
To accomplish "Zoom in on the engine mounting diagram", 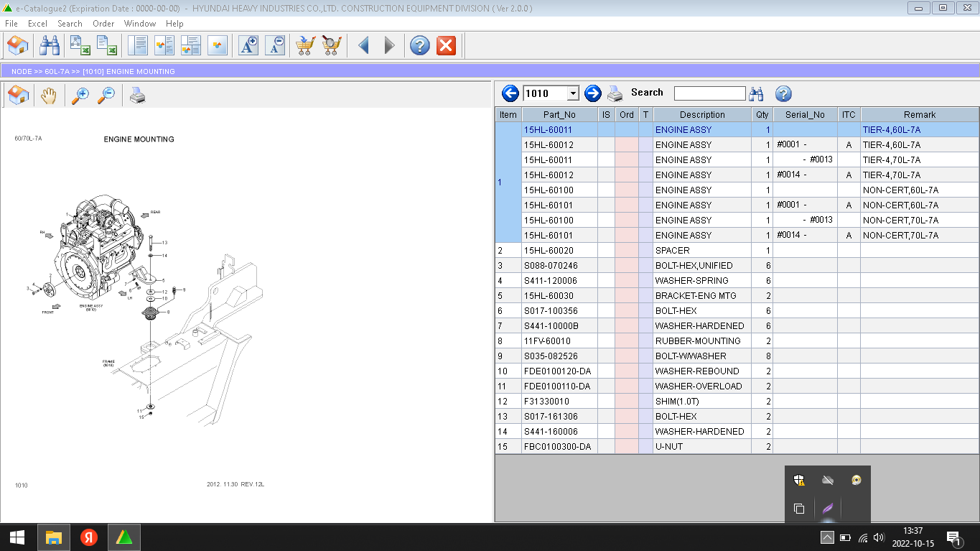I will (x=80, y=96).
